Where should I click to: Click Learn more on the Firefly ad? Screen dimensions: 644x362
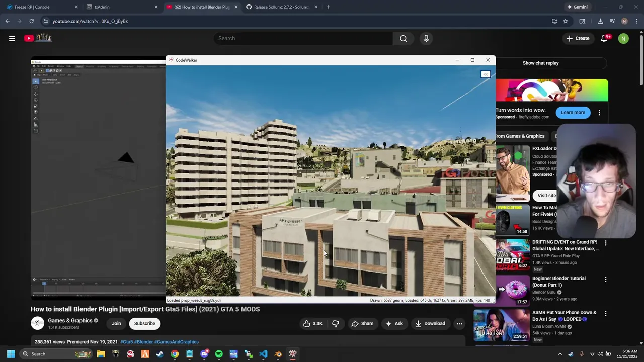tap(573, 113)
